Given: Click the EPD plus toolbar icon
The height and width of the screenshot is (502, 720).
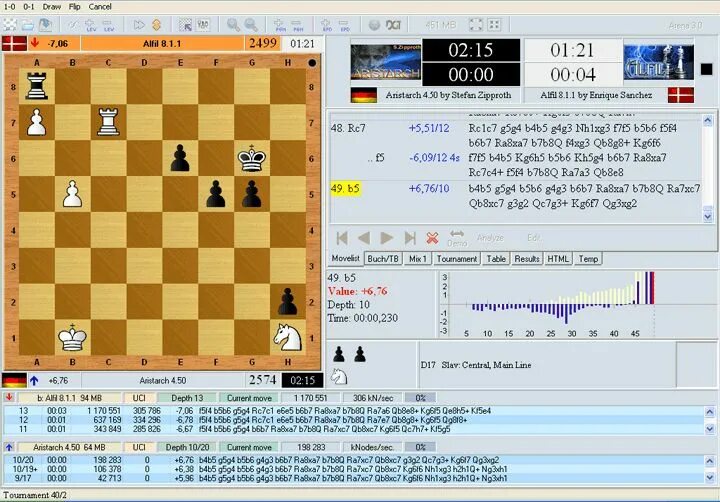Looking at the screenshot, I should tap(327, 25).
